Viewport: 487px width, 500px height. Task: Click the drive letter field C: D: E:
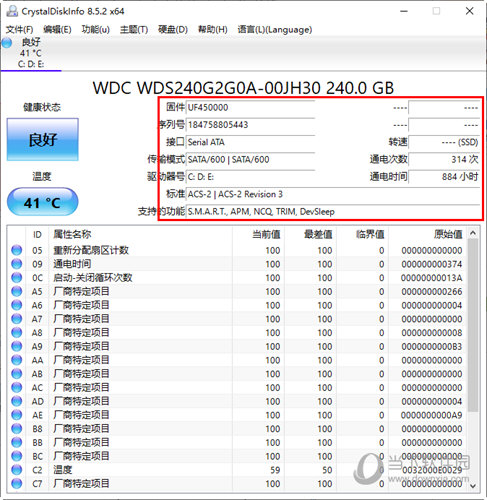(250, 177)
